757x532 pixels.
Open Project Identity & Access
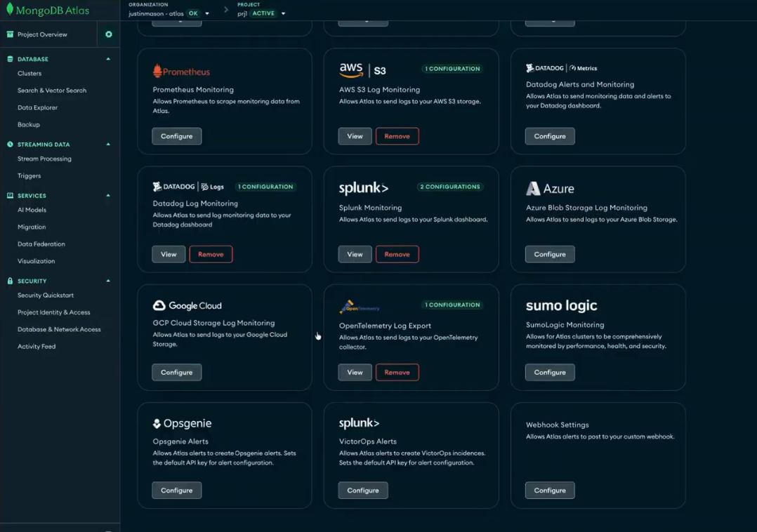click(x=53, y=312)
